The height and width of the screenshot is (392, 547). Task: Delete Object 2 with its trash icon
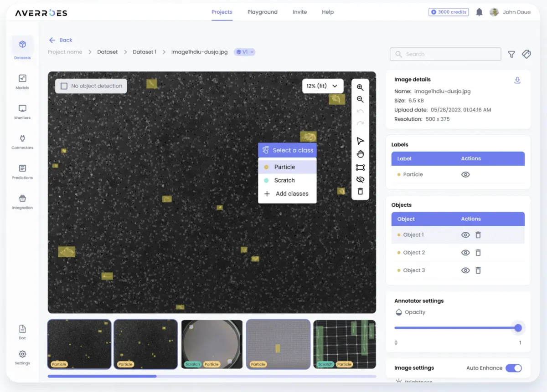point(478,253)
